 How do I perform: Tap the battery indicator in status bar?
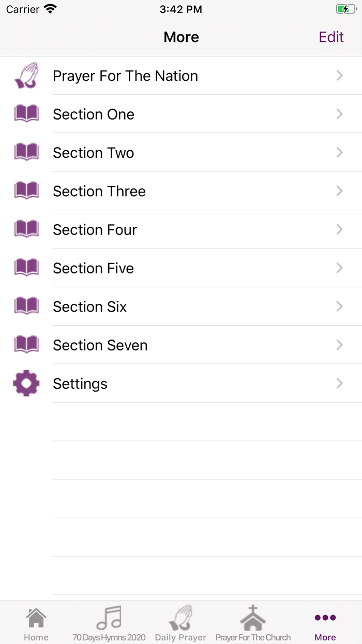pyautogui.click(x=345, y=9)
